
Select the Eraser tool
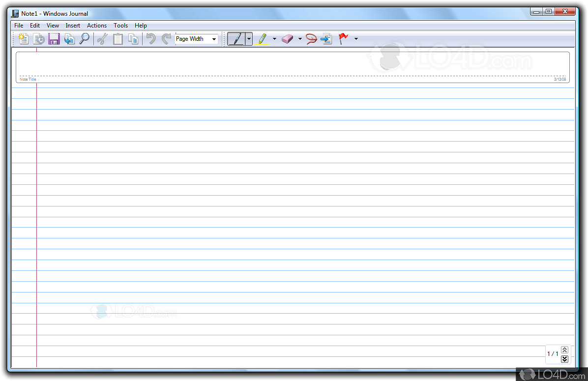click(287, 39)
